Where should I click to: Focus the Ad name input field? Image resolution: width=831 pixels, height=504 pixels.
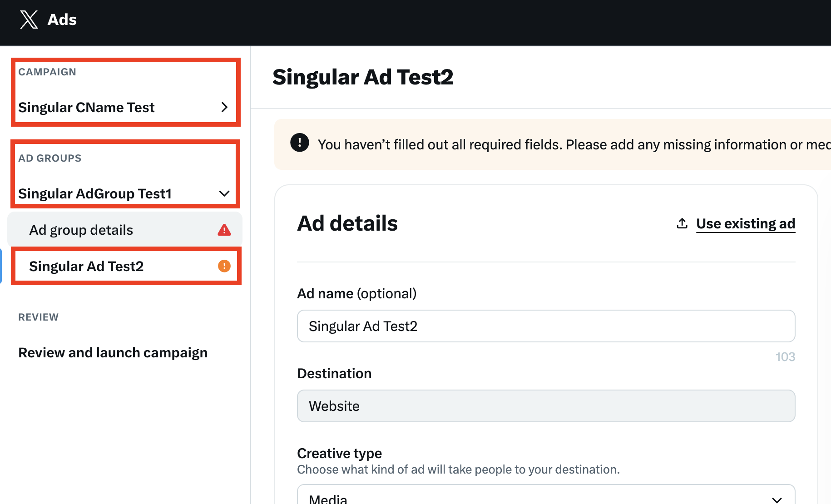(546, 326)
